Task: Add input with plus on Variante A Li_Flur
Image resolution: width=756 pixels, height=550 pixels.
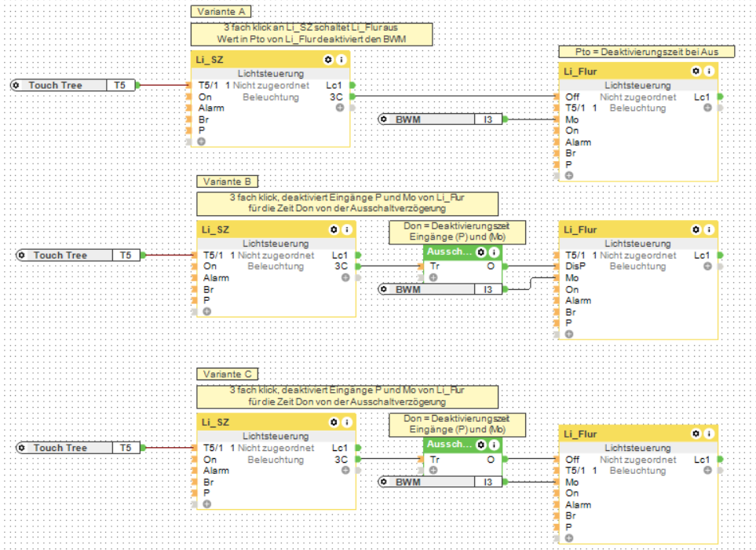Action: pos(569,176)
